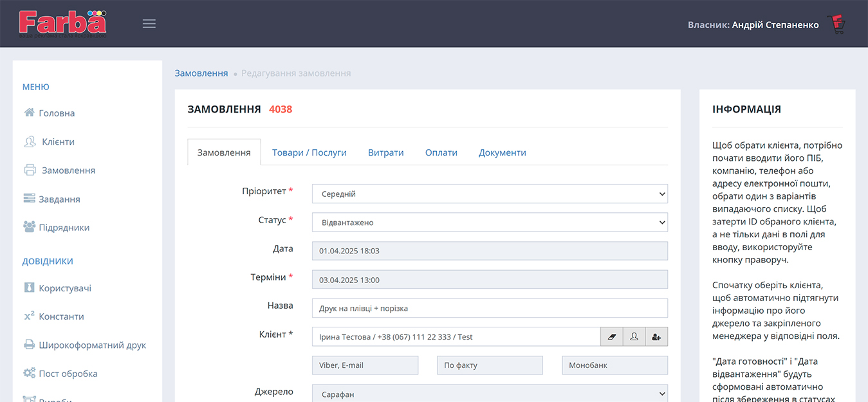Open Широкоформатний друк directory
The image size is (868, 402).
pos(92,345)
